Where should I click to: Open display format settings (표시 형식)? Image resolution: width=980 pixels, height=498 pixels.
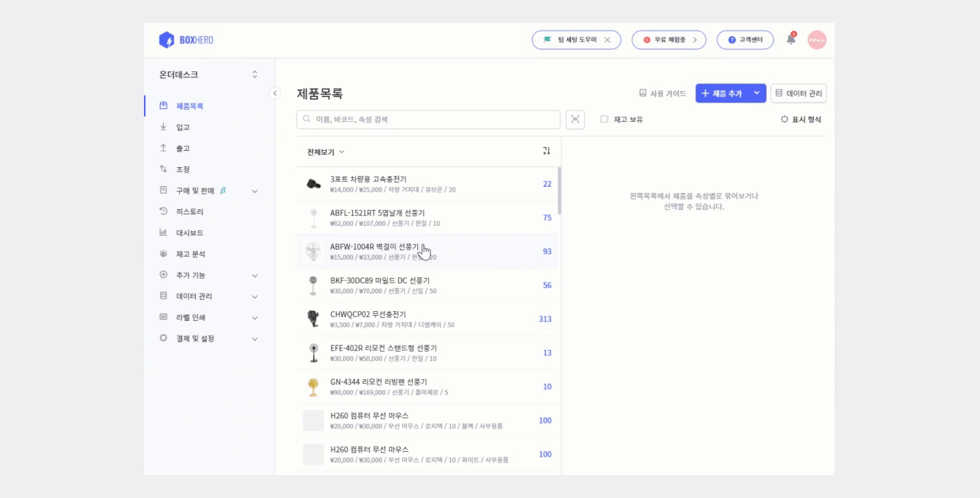801,120
